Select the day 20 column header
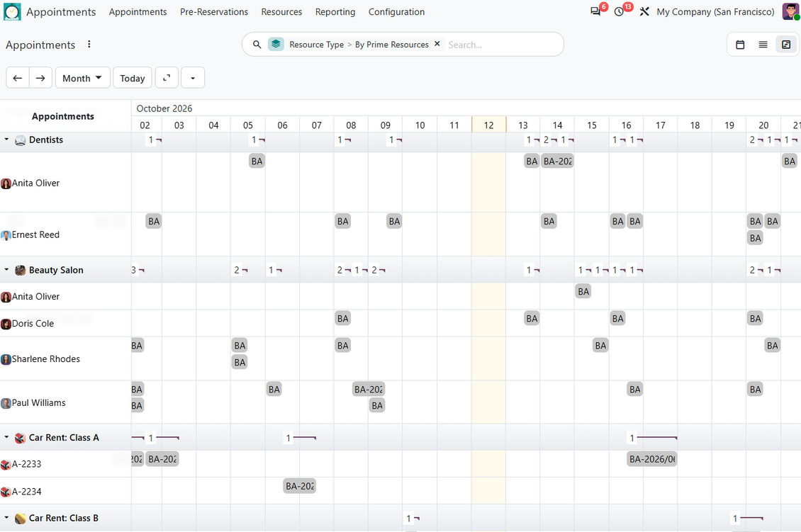 pos(763,125)
